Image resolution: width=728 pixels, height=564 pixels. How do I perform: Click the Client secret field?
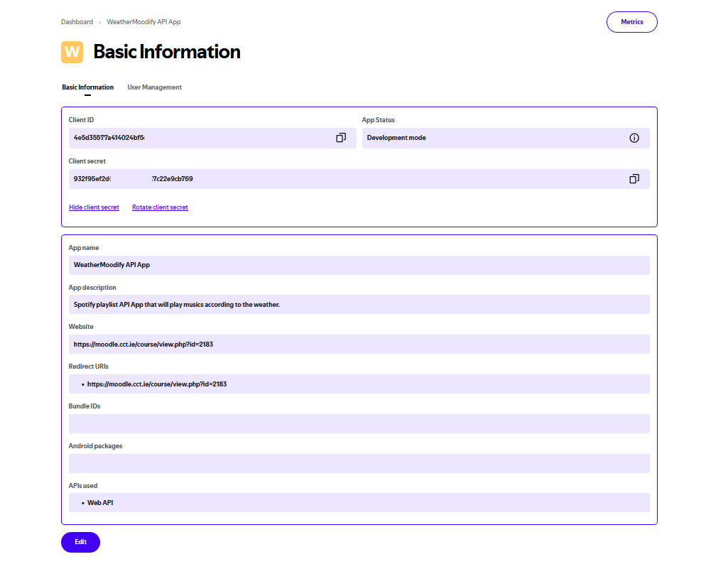359,179
